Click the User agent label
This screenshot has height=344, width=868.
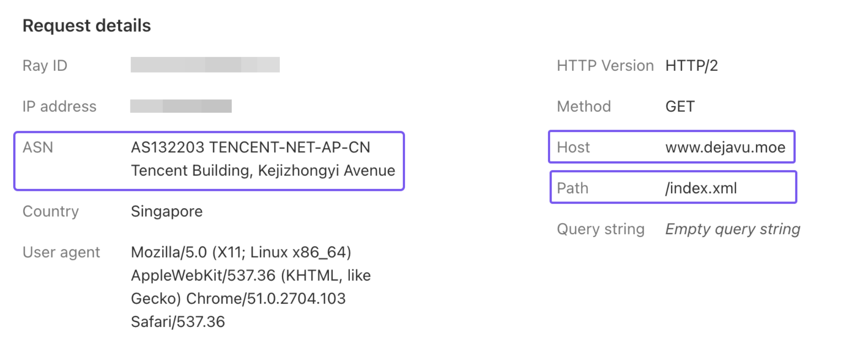(61, 252)
